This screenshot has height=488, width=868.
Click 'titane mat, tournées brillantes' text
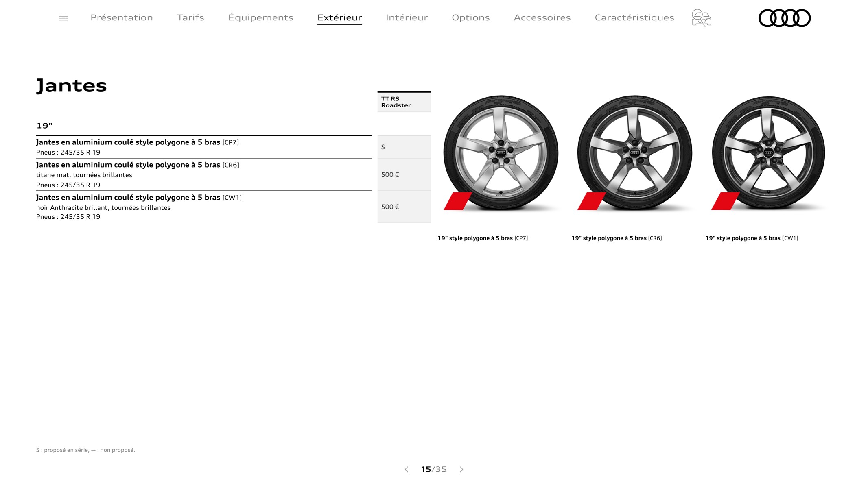(84, 175)
